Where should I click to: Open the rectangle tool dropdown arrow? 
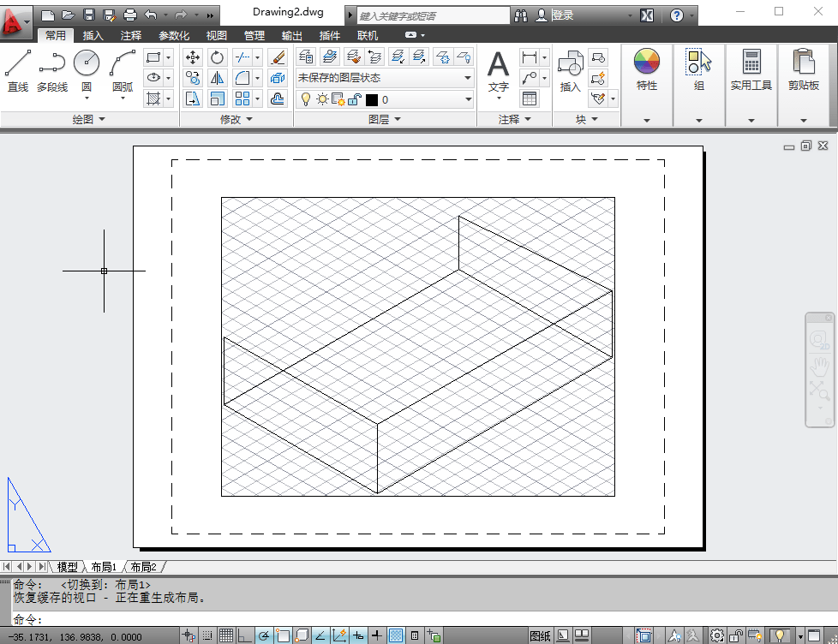pyautogui.click(x=168, y=57)
